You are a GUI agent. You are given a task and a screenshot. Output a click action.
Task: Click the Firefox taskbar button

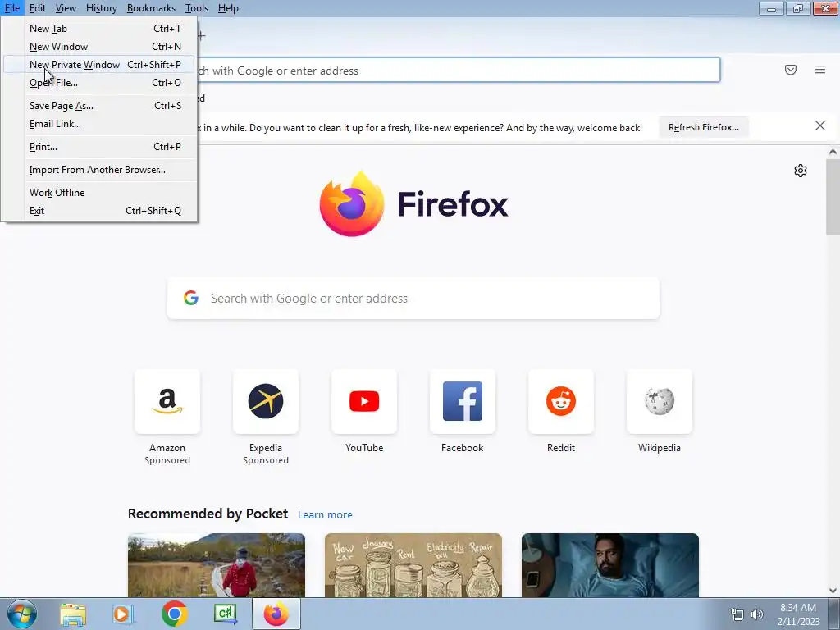coord(276,614)
